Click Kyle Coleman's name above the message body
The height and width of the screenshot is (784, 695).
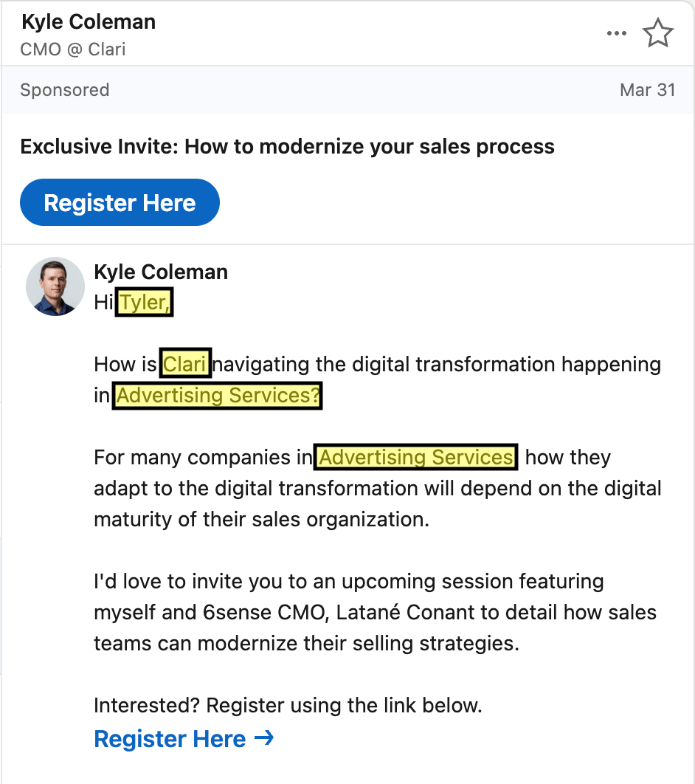click(161, 272)
